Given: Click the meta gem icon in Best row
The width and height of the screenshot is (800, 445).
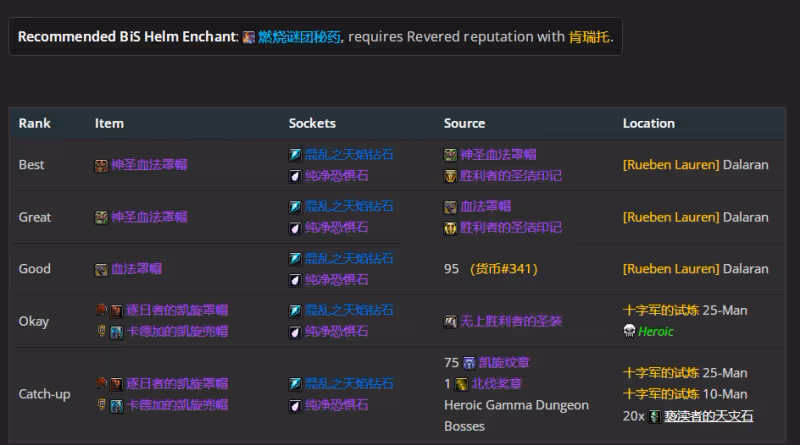Looking at the screenshot, I should point(295,155).
